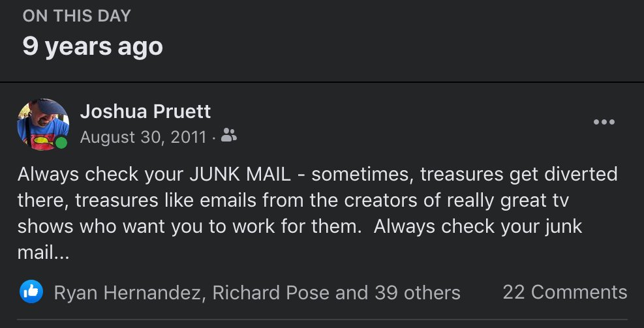Open Joshua Pruett's profile picture
Viewport: 644px width, 328px height.
tap(42, 125)
